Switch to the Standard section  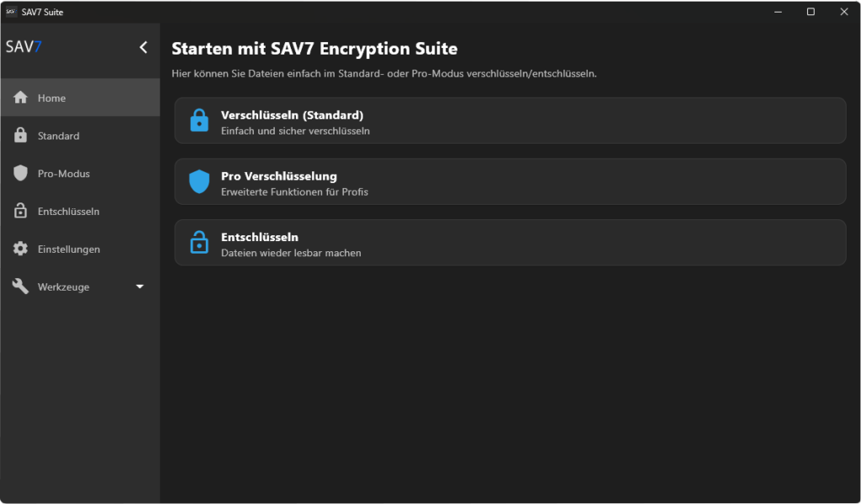click(57, 135)
